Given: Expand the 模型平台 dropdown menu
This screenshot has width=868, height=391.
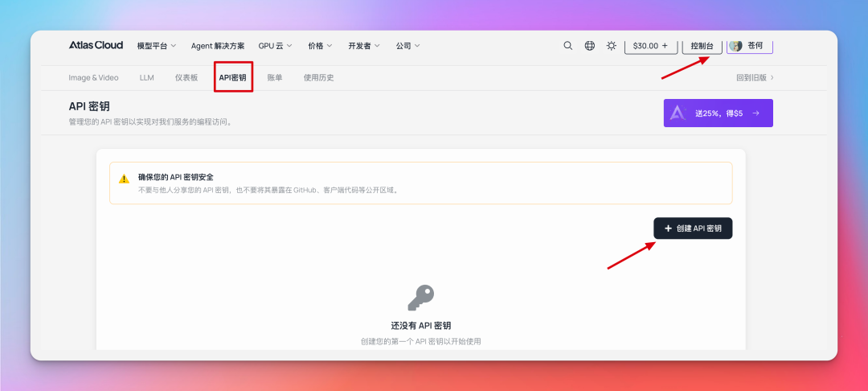Looking at the screenshot, I should pos(156,46).
